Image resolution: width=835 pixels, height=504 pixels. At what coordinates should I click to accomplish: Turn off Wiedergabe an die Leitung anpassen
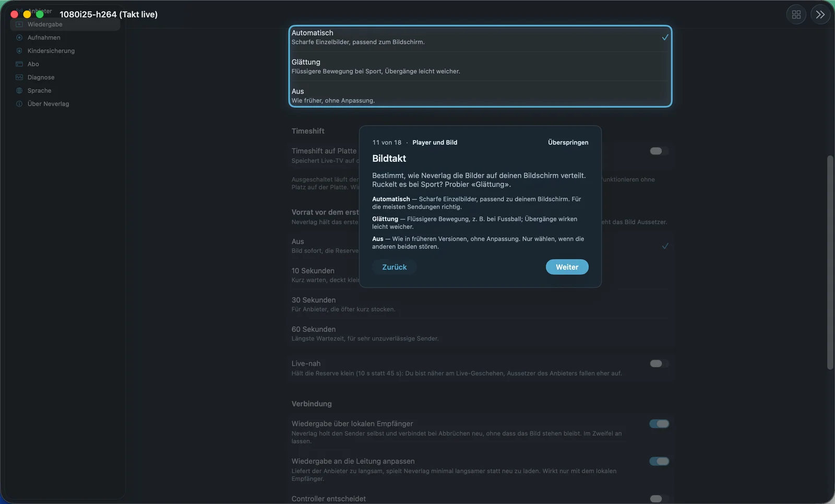659,461
